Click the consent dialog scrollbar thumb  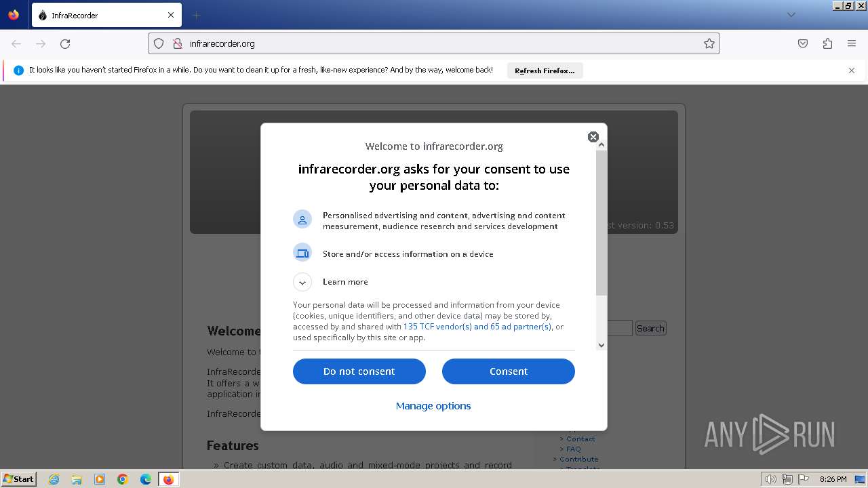[x=601, y=222]
